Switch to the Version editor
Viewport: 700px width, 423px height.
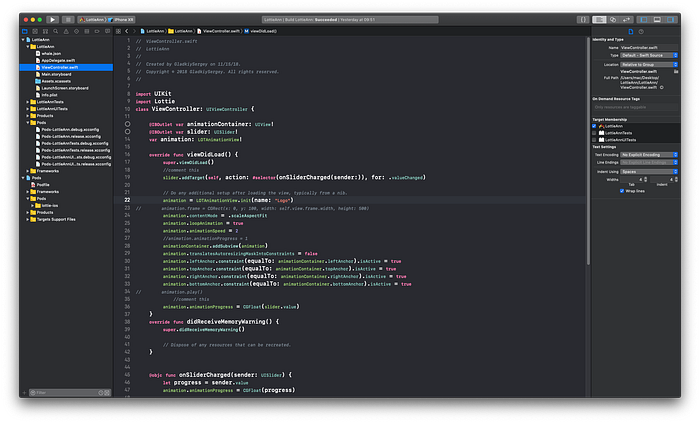click(626, 20)
